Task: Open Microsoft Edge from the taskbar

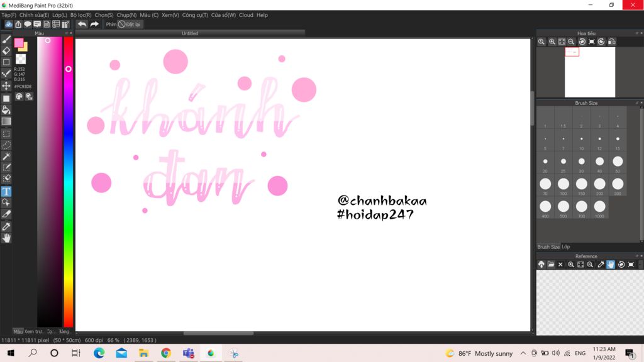Action: (99, 353)
